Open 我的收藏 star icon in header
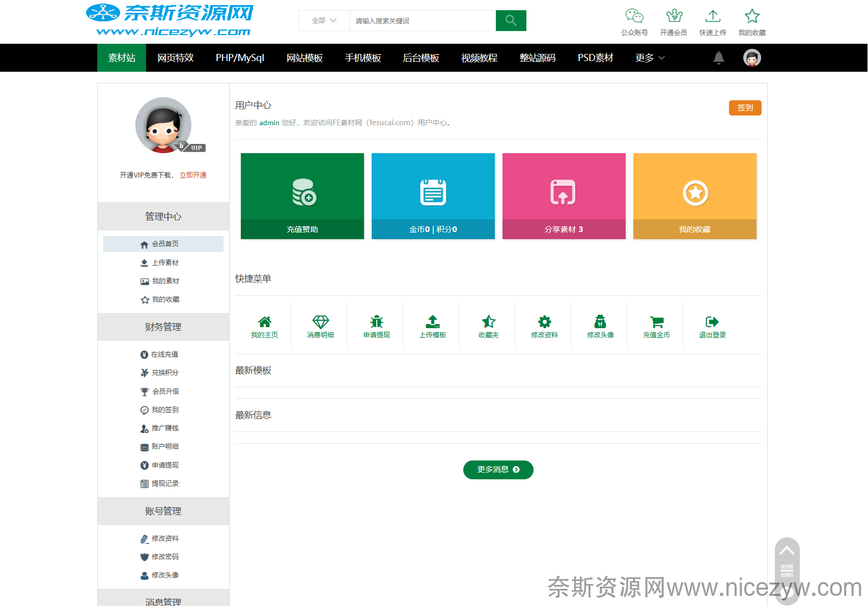The image size is (868, 606). (x=752, y=17)
